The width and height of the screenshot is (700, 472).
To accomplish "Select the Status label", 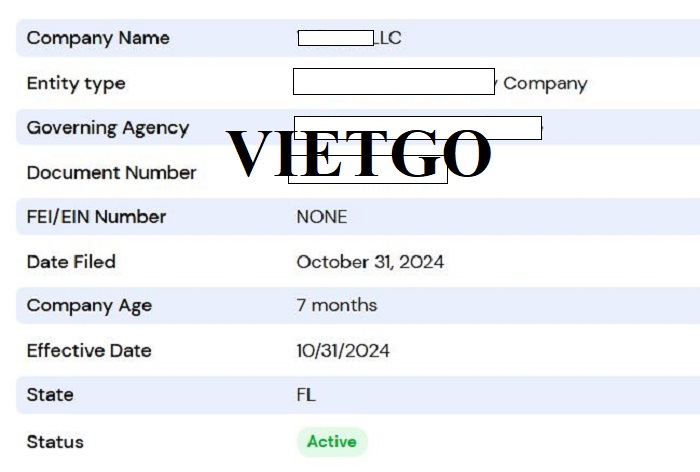I will [x=55, y=442].
